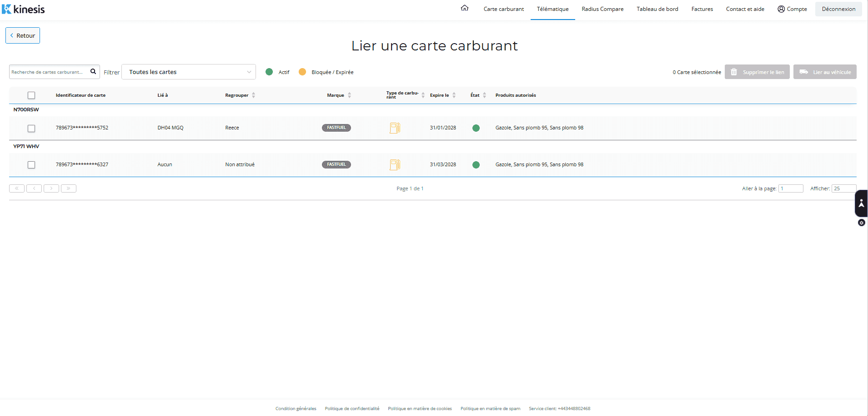Open the Carte carburant menu
868x416 pixels.
click(x=503, y=9)
